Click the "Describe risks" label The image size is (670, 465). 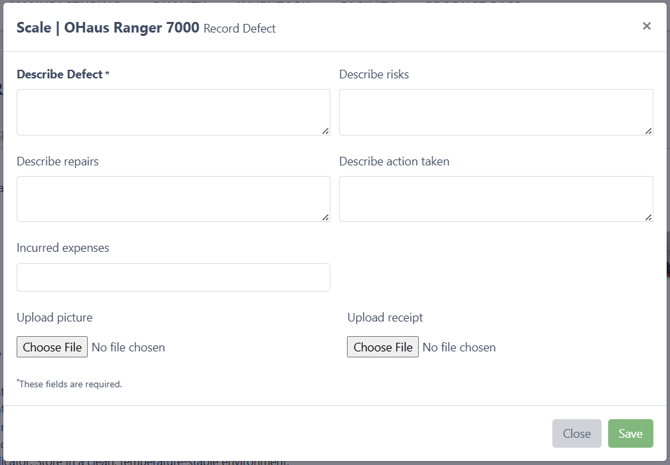coord(374,74)
